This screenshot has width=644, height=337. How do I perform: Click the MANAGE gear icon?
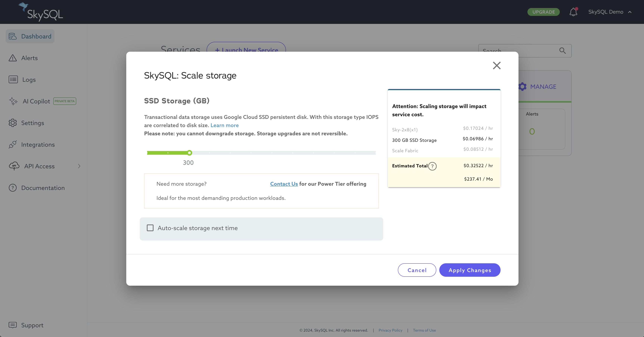(x=522, y=86)
